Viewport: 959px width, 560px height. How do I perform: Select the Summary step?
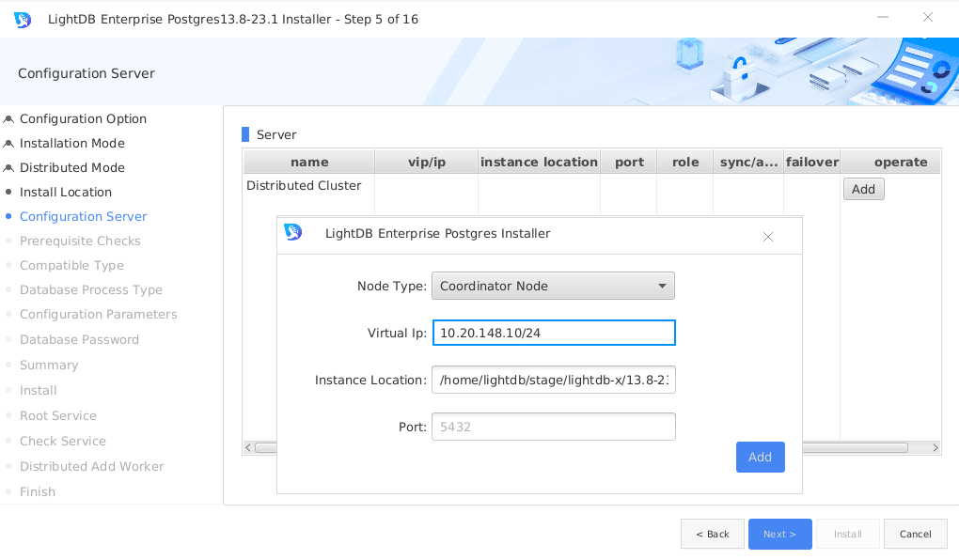point(49,365)
